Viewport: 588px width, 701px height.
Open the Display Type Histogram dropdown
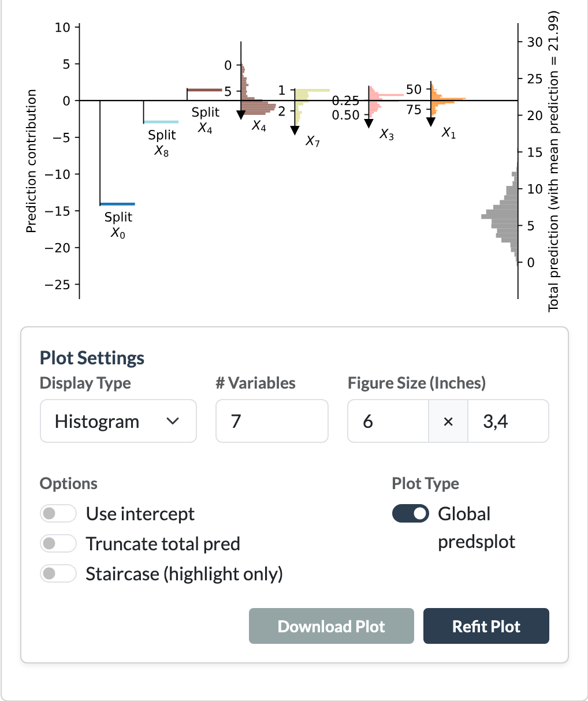[x=118, y=421]
